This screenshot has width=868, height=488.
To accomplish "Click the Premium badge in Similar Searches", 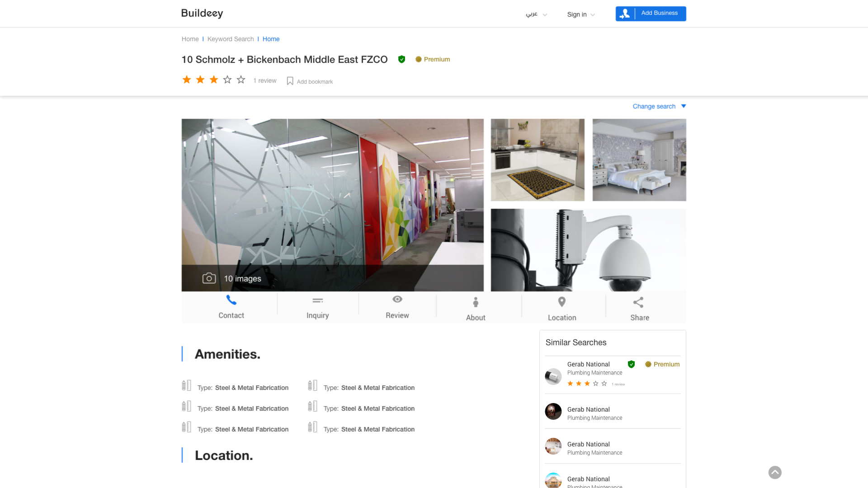I will (x=662, y=364).
